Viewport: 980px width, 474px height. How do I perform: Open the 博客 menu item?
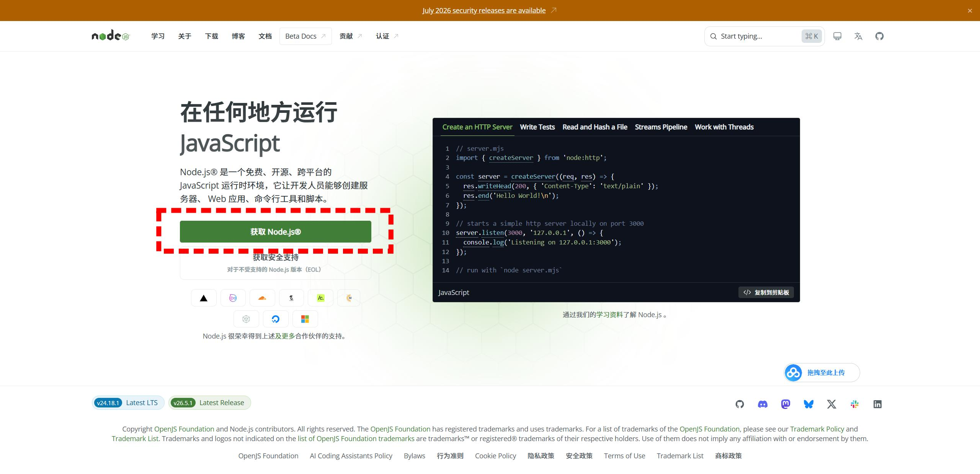pyautogui.click(x=238, y=36)
